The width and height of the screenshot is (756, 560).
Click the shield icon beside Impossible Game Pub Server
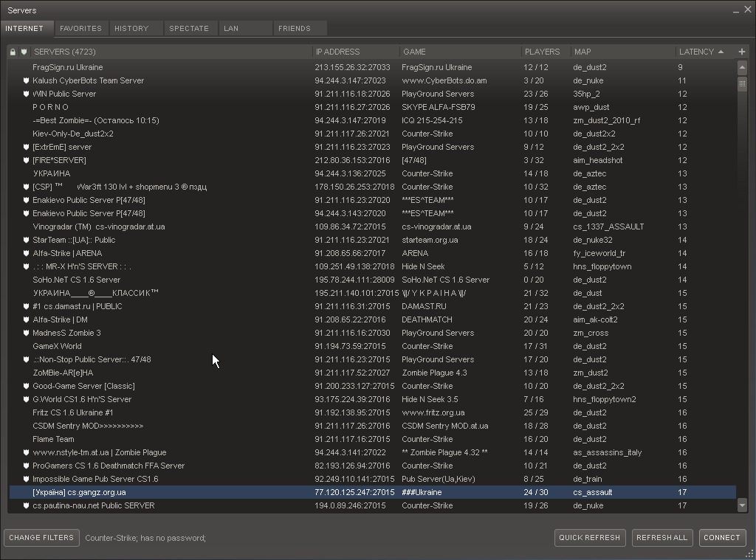click(26, 479)
